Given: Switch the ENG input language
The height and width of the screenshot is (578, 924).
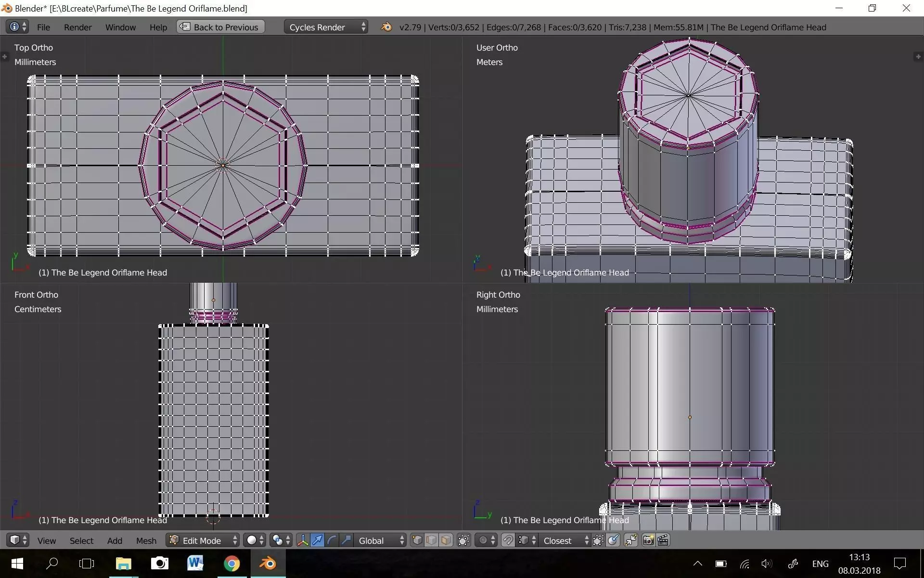Looking at the screenshot, I should [821, 564].
